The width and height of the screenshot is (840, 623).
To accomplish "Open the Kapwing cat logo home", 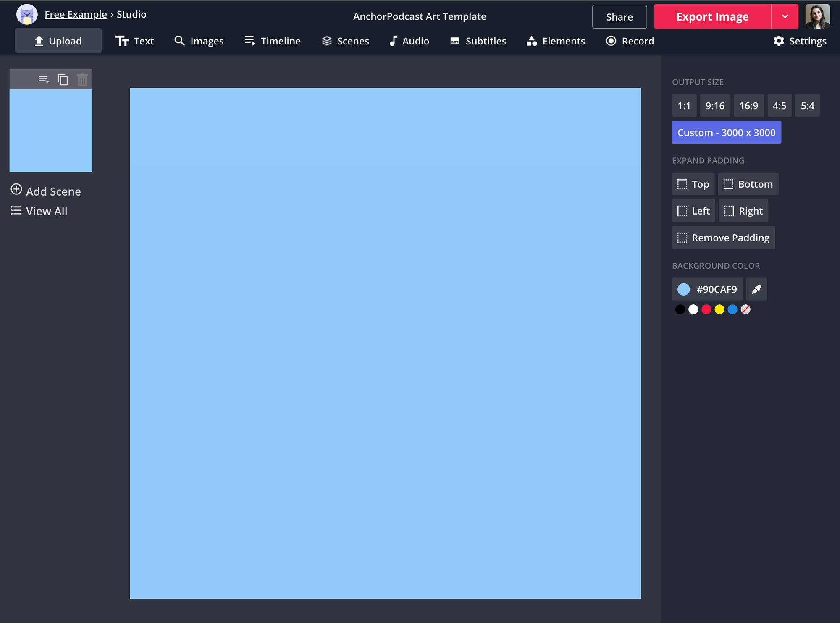I will (x=27, y=15).
